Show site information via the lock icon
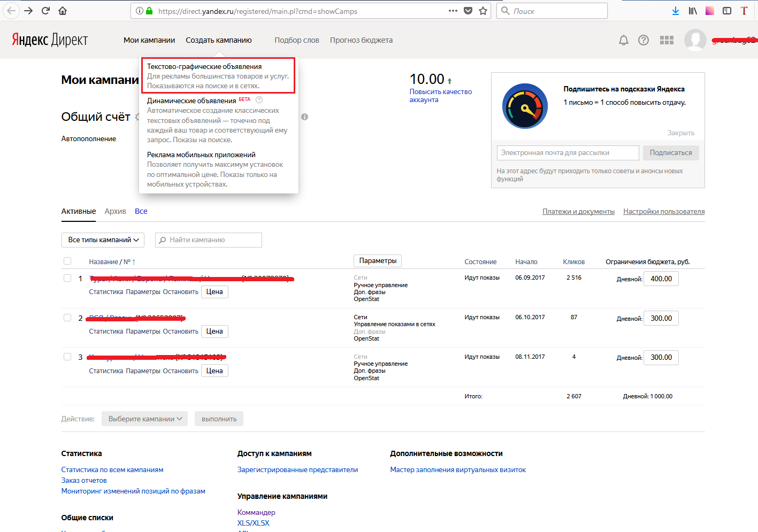The image size is (758, 532). click(149, 11)
